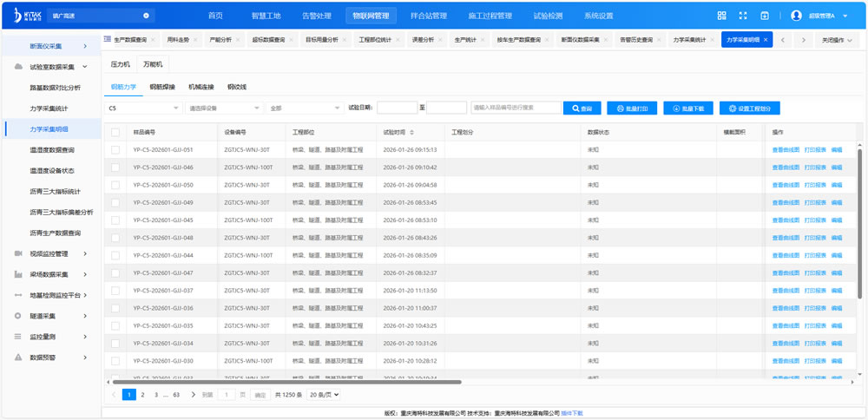This screenshot has width=868, height=420.
Task: Open the 请选择设备 device dropdown
Action: click(223, 108)
